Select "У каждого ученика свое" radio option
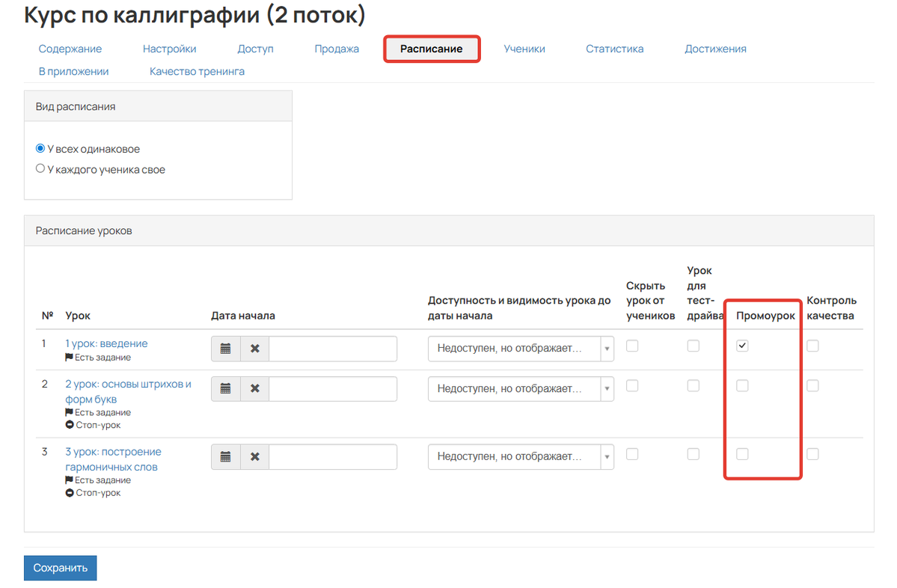This screenshot has height=588, width=897. pos(40,169)
